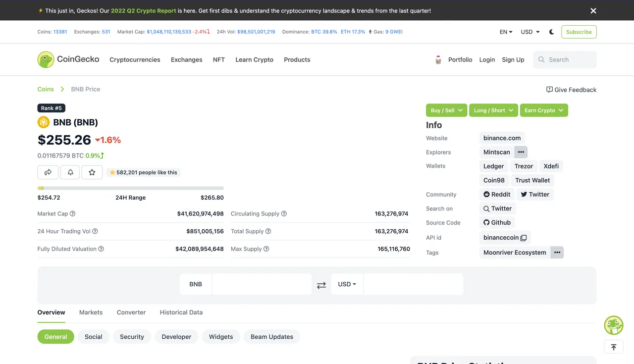Viewport: 634px width, 364px height.
Task: Open the Cryptocurrencies menu
Action: click(135, 59)
